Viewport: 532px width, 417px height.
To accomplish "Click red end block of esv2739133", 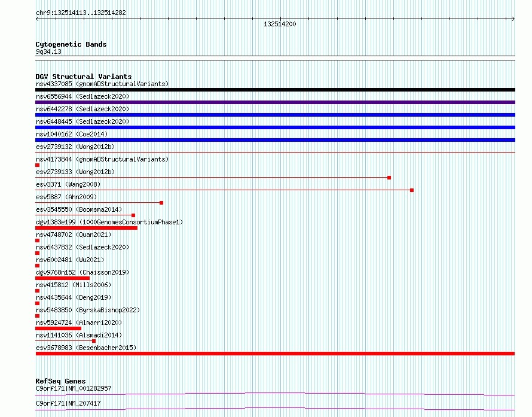I will [389, 178].
